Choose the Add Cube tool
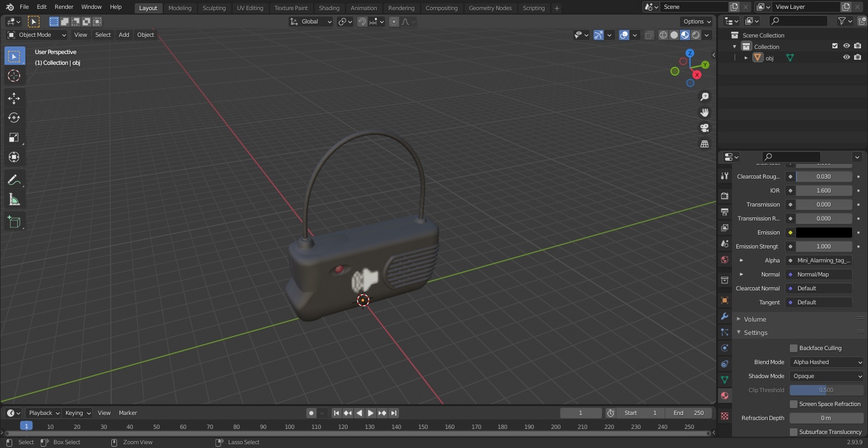The image size is (868, 448). tap(14, 222)
